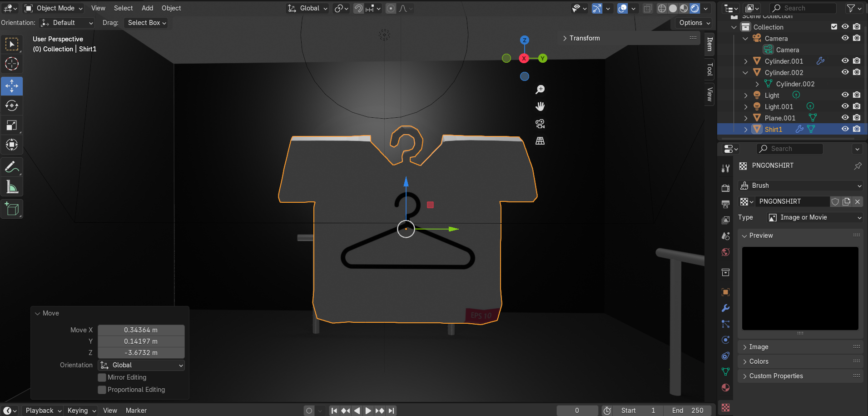This screenshot has height=416, width=868.
Task: Select the Rotate tool
Action: (12, 105)
